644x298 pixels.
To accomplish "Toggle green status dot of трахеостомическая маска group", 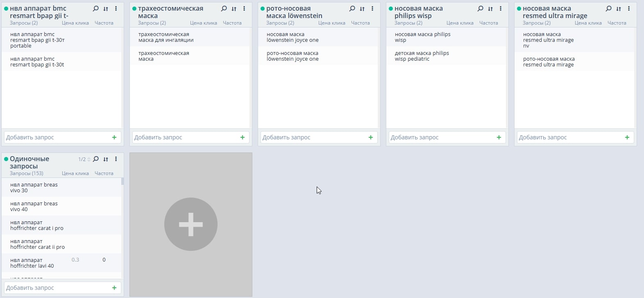I will tap(134, 9).
